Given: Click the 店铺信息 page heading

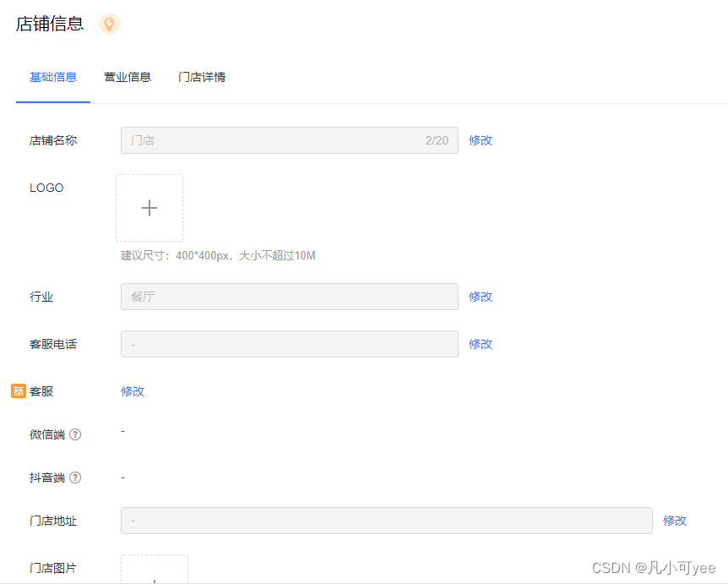Looking at the screenshot, I should point(50,24).
